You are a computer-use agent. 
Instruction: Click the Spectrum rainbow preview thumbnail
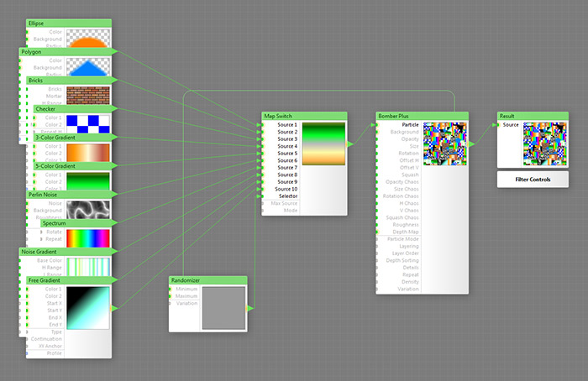[88, 238]
